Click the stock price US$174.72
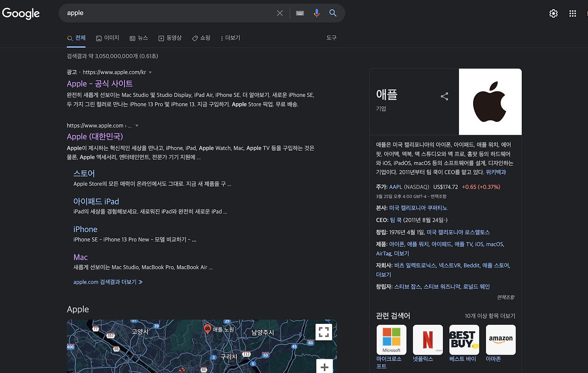588x373 pixels. (446, 187)
